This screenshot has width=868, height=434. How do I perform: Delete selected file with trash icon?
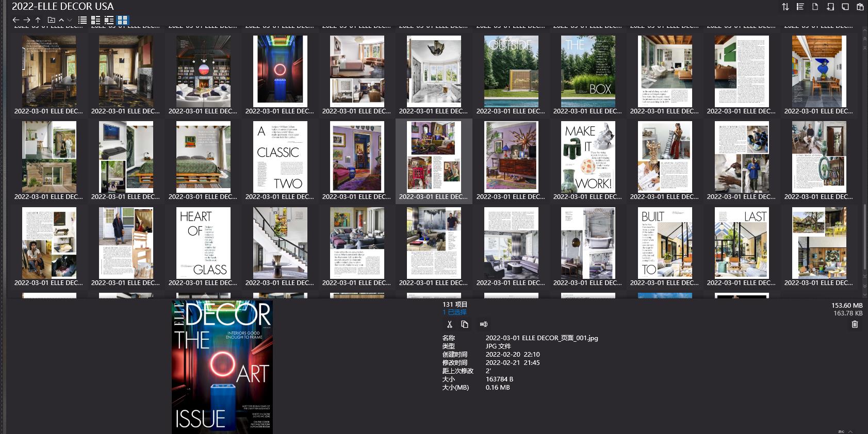(x=855, y=324)
